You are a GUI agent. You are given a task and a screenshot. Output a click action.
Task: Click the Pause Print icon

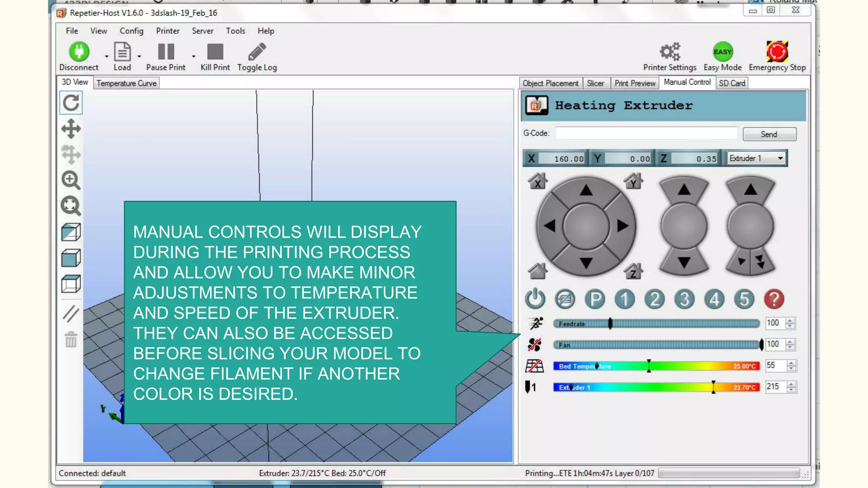tap(166, 52)
